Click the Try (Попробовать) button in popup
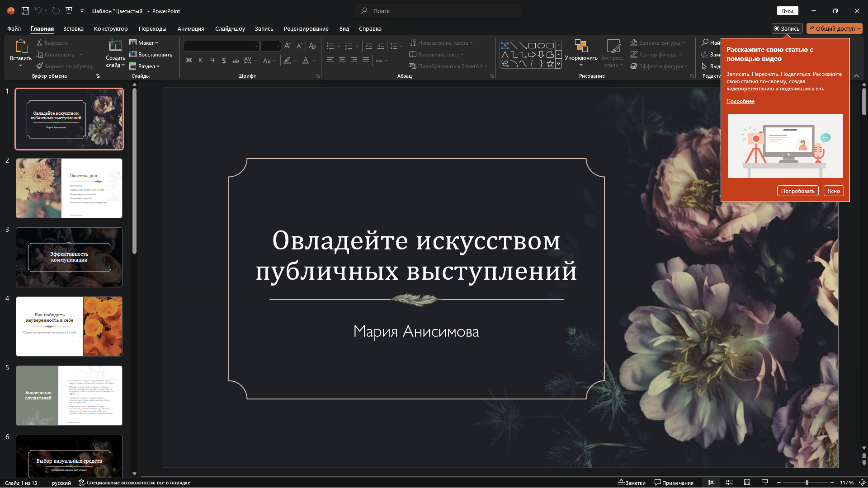868x488 pixels. pyautogui.click(x=797, y=191)
